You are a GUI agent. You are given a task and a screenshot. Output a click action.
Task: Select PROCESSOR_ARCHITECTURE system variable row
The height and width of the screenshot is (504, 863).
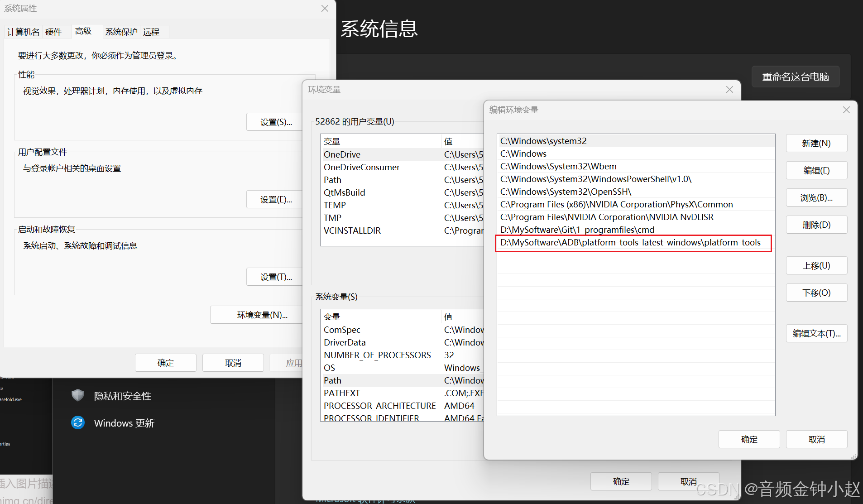pos(402,406)
